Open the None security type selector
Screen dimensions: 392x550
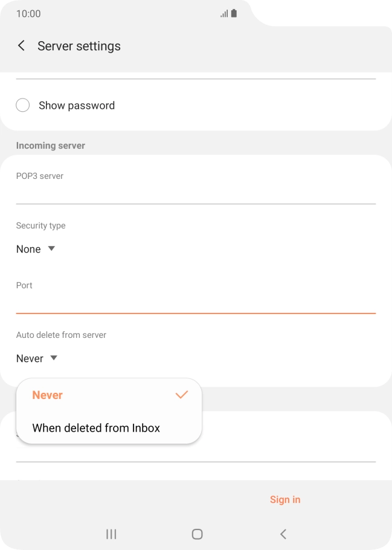coord(36,248)
